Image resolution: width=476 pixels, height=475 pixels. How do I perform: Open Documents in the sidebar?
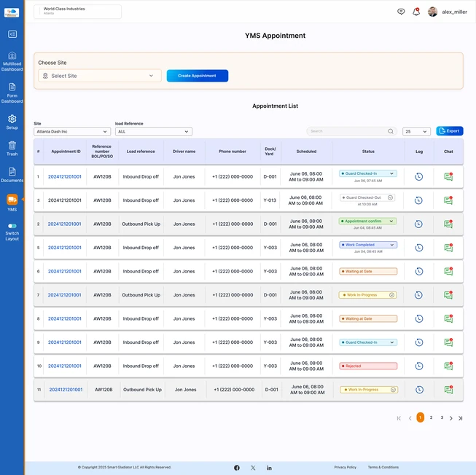(12, 175)
